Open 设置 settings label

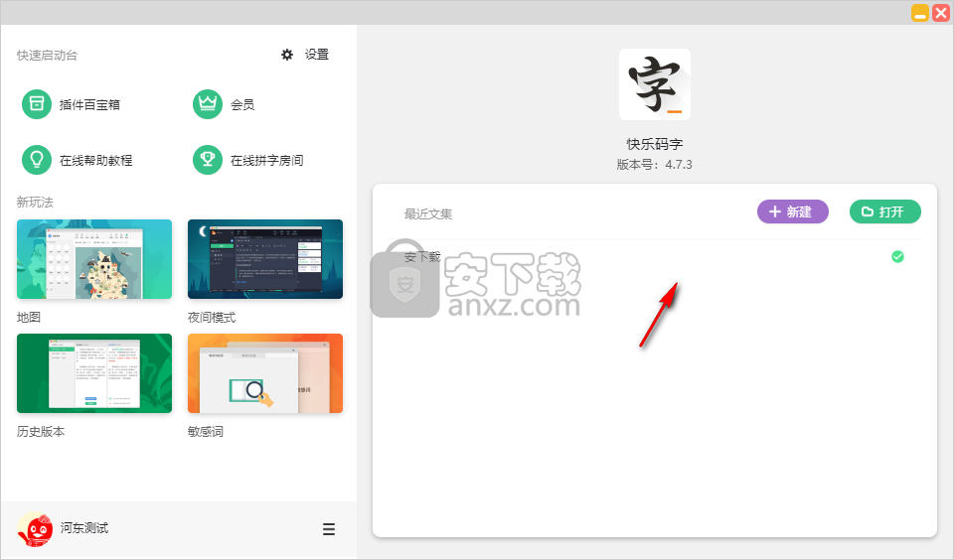point(316,55)
